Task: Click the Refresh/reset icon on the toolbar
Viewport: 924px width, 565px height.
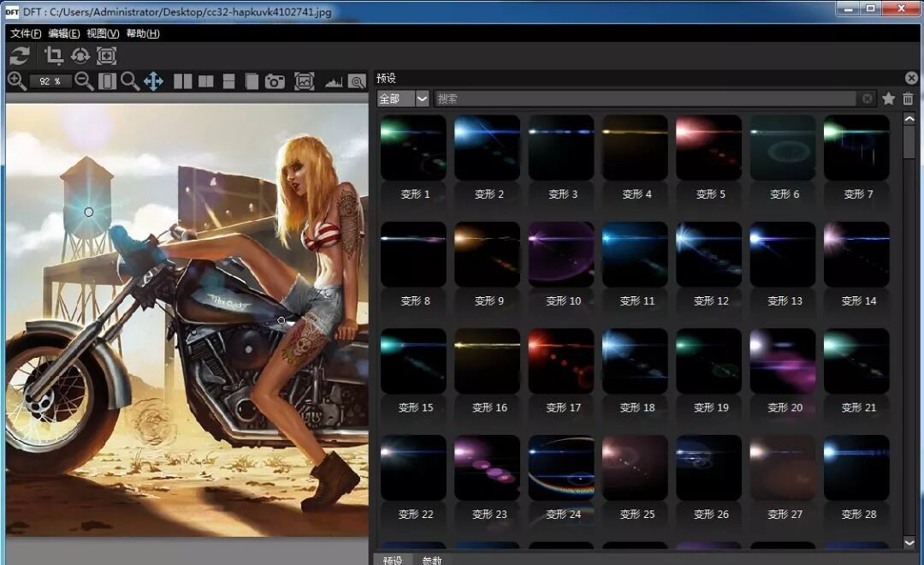Action: tap(19, 55)
